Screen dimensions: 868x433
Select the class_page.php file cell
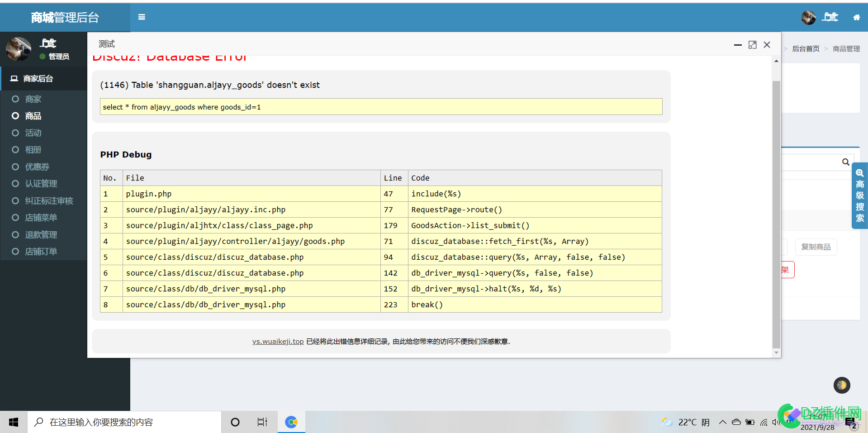251,225
